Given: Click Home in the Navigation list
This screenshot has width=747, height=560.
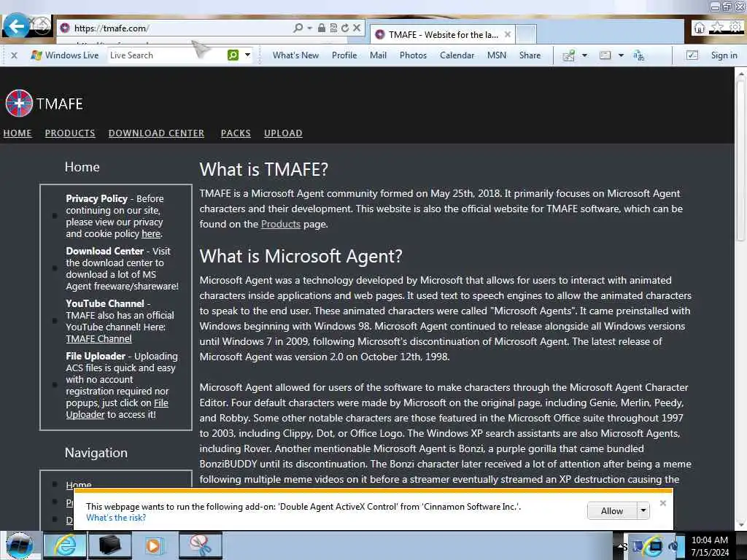Looking at the screenshot, I should tap(79, 484).
